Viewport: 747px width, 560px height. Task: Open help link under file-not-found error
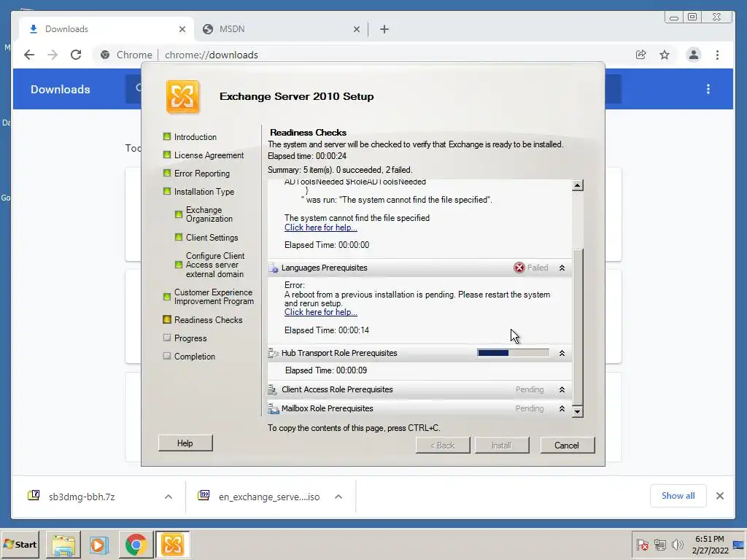coord(321,227)
